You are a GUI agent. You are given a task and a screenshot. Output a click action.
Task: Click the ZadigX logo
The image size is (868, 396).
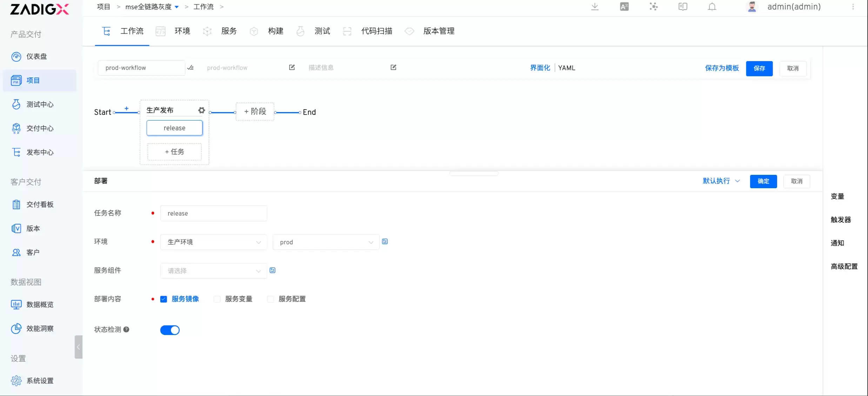tap(40, 9)
